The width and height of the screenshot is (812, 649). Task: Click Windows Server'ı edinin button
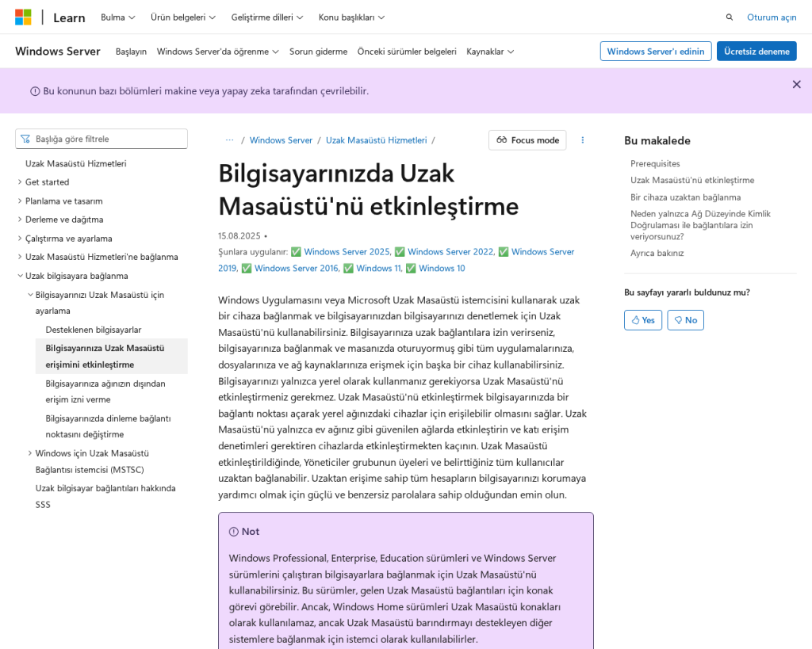tap(656, 52)
